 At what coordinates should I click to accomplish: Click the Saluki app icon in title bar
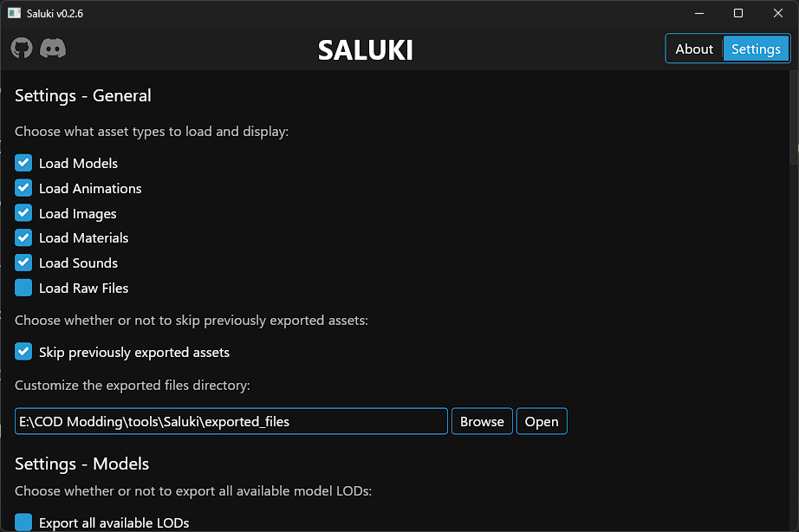[x=14, y=13]
